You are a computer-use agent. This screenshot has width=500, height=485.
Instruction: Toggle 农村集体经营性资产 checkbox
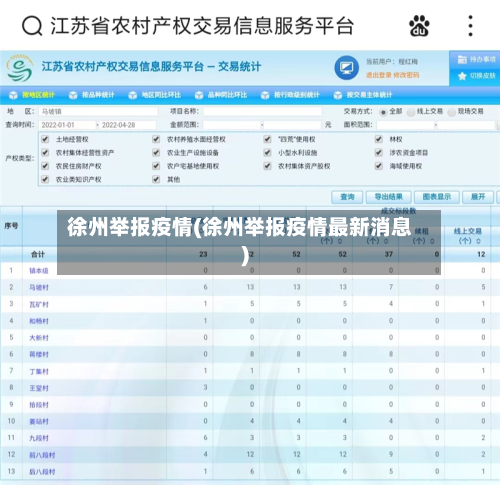point(45,152)
